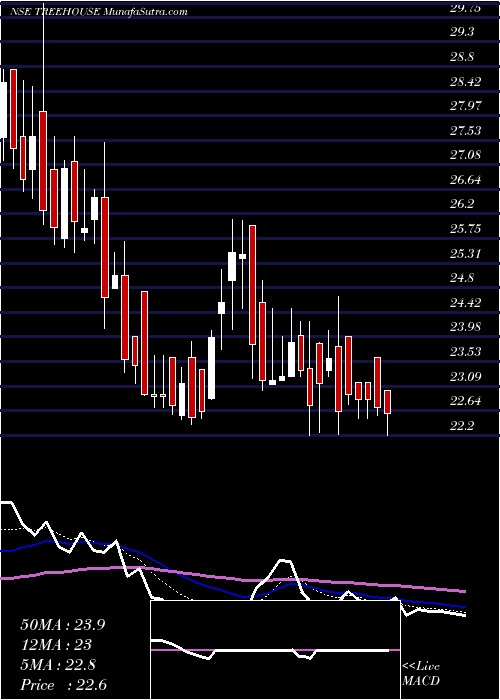This screenshot has height=700, width=500.
Task: Select the 24.42 price axis label
Action: [x=465, y=303]
